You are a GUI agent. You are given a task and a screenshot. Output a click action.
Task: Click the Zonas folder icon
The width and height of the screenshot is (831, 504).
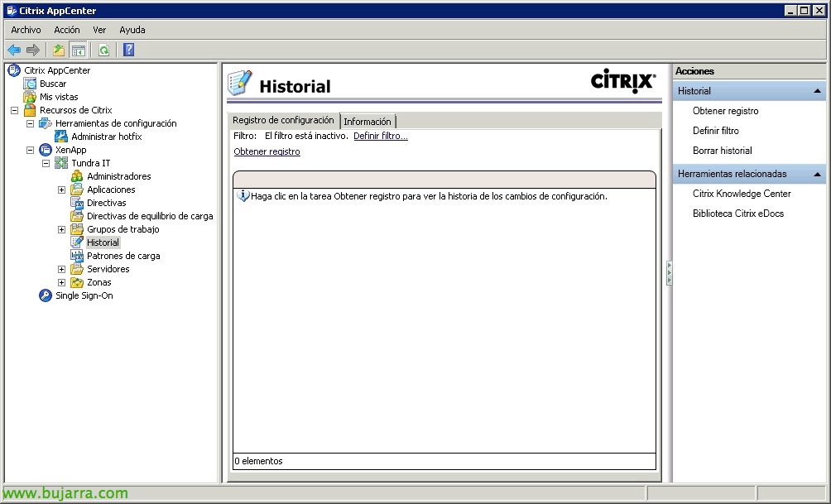(x=77, y=282)
